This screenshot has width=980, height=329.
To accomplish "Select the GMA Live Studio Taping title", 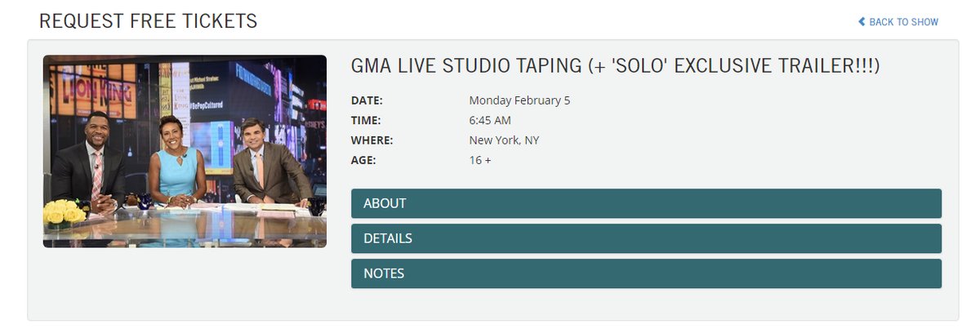I will click(x=615, y=67).
